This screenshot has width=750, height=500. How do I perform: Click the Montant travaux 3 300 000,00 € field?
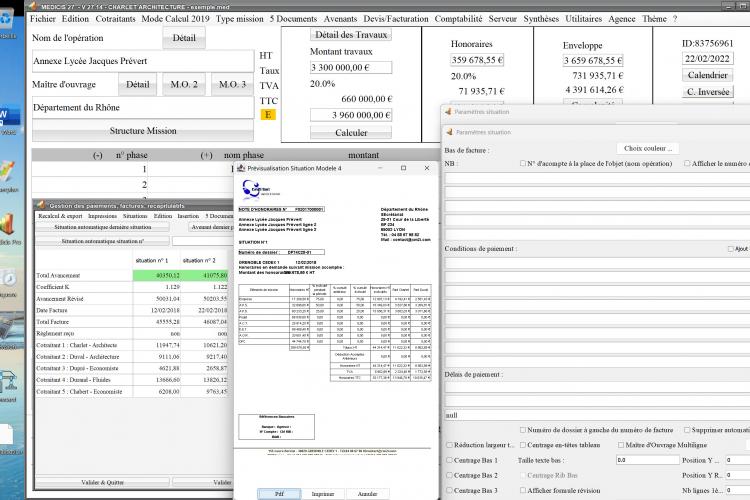point(351,67)
